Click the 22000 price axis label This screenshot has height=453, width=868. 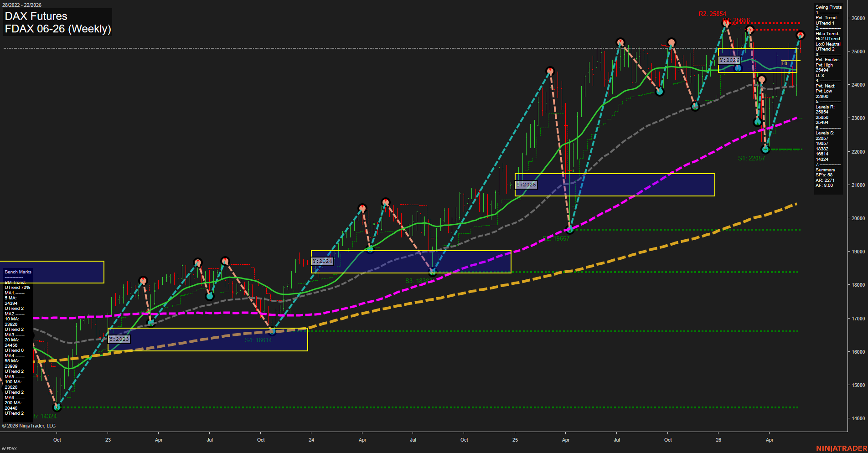coord(858,152)
